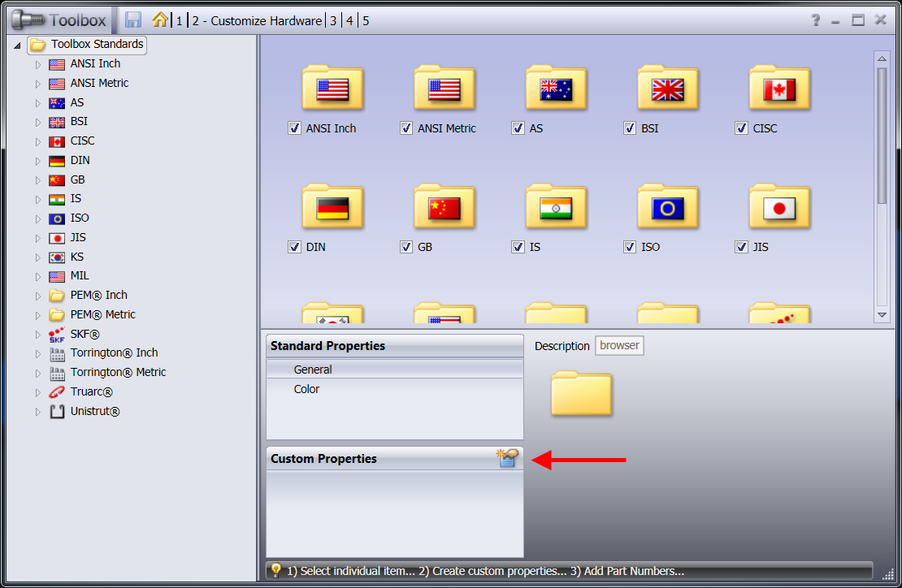Expand the BSI tree node
The width and height of the screenshot is (902, 588).
pos(38,123)
